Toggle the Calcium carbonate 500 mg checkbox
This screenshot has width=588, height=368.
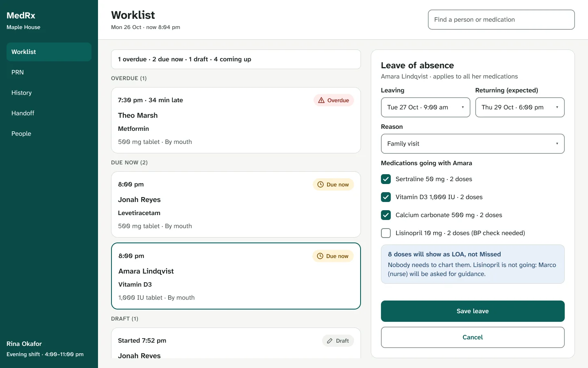coord(386,215)
